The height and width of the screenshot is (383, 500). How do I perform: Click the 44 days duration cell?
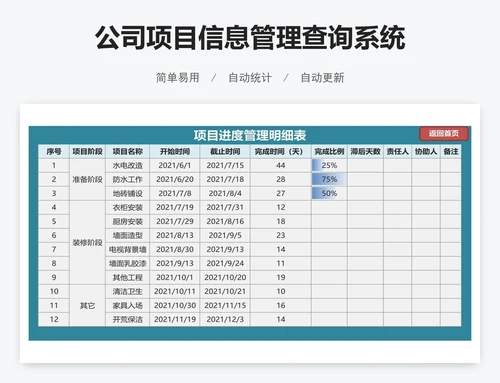(x=281, y=165)
